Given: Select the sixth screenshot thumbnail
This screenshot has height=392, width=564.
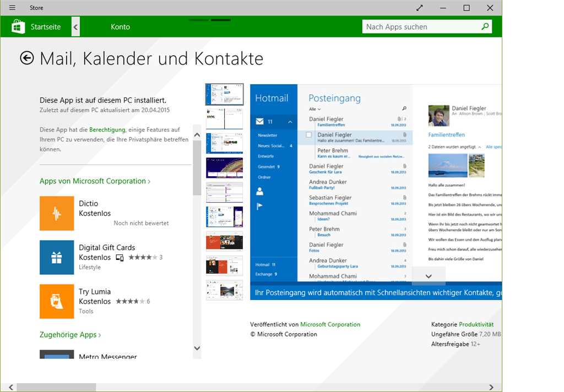Looking at the screenshot, I should 225,216.
